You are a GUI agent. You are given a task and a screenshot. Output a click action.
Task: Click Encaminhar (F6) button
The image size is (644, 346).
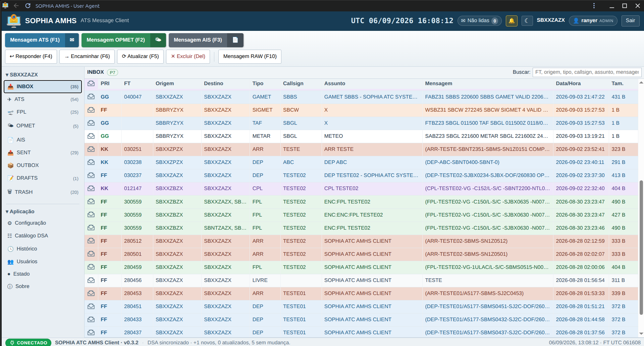[x=87, y=56]
